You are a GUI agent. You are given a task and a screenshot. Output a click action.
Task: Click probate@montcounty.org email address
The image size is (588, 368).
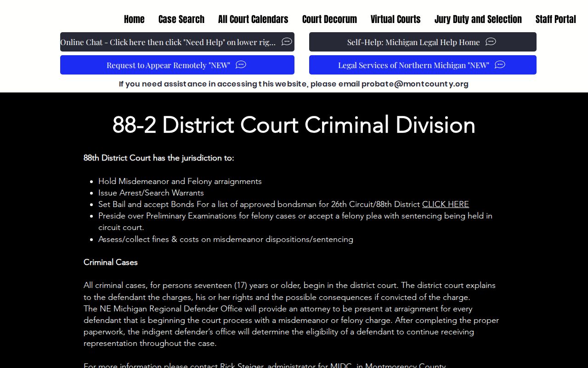[415, 84]
